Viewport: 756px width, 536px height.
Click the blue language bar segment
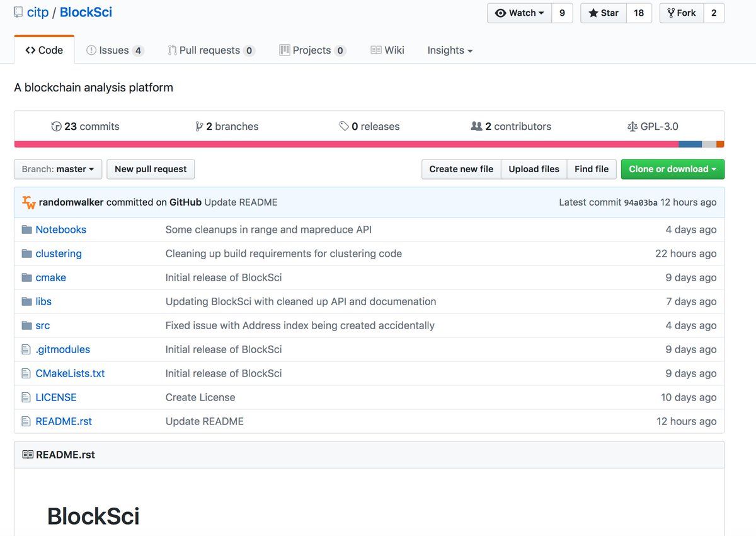pyautogui.click(x=690, y=144)
